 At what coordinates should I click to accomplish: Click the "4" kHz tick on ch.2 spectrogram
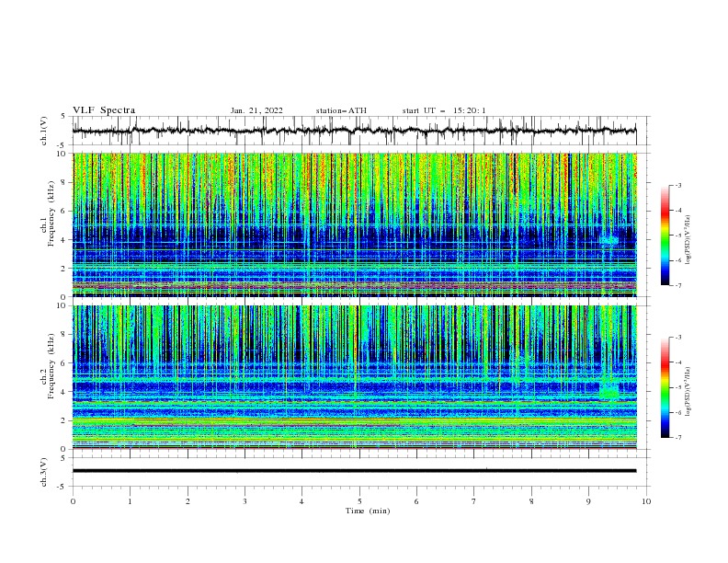click(64, 392)
